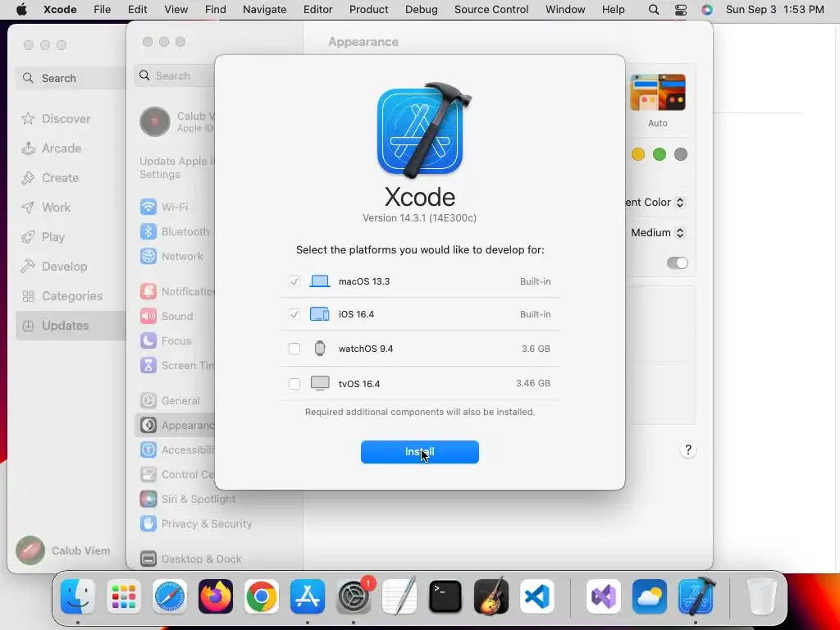The height and width of the screenshot is (630, 840).
Task: Select the green accent color
Action: point(659,154)
